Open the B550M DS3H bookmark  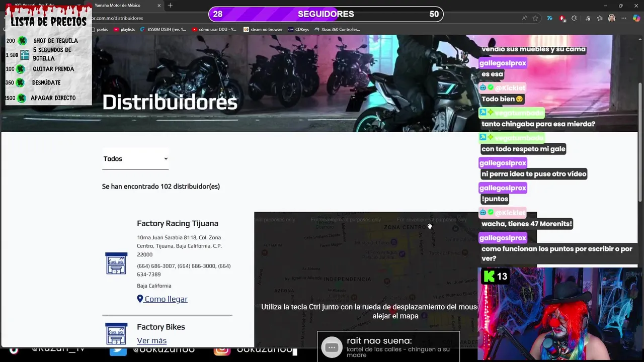pyautogui.click(x=163, y=29)
